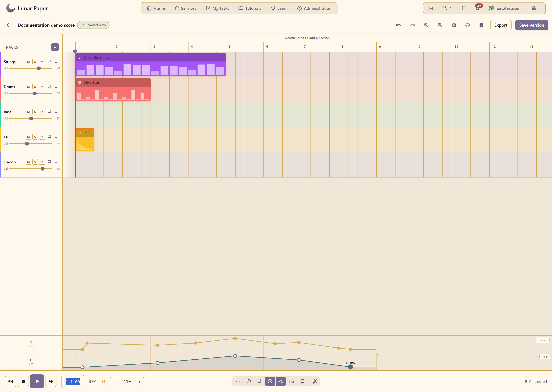Mute the Drums track
The height and width of the screenshot is (392, 552).
tap(29, 87)
